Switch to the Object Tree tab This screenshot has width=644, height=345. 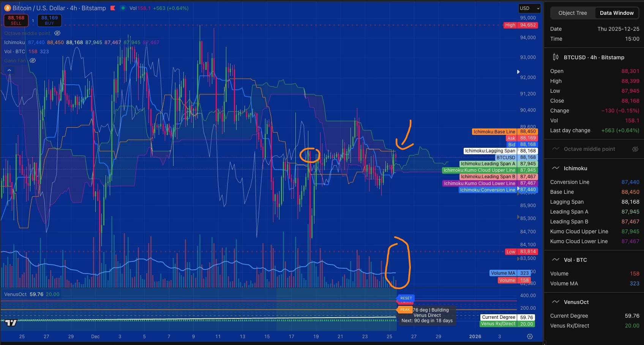tap(572, 13)
